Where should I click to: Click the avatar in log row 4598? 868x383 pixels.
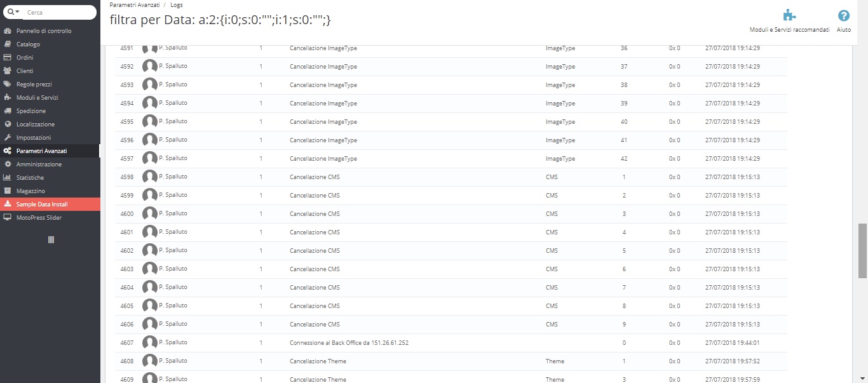(x=150, y=177)
